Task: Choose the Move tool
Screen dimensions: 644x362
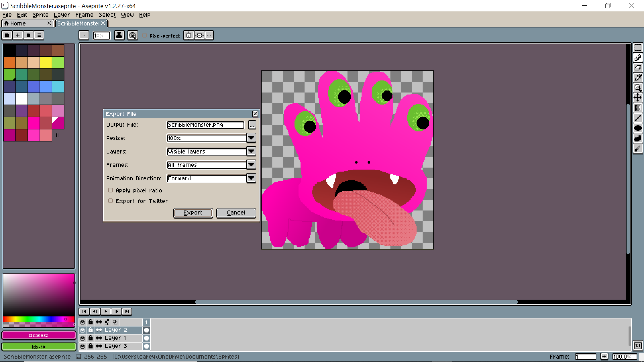Action: (x=638, y=98)
